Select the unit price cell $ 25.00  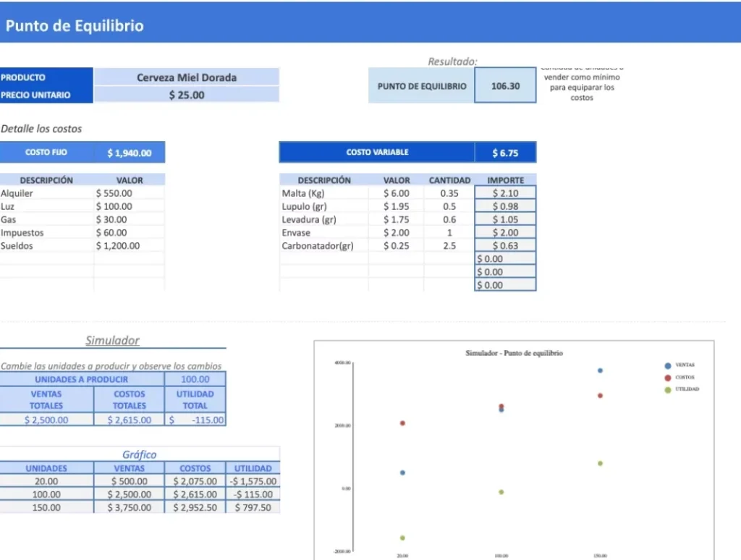point(187,95)
